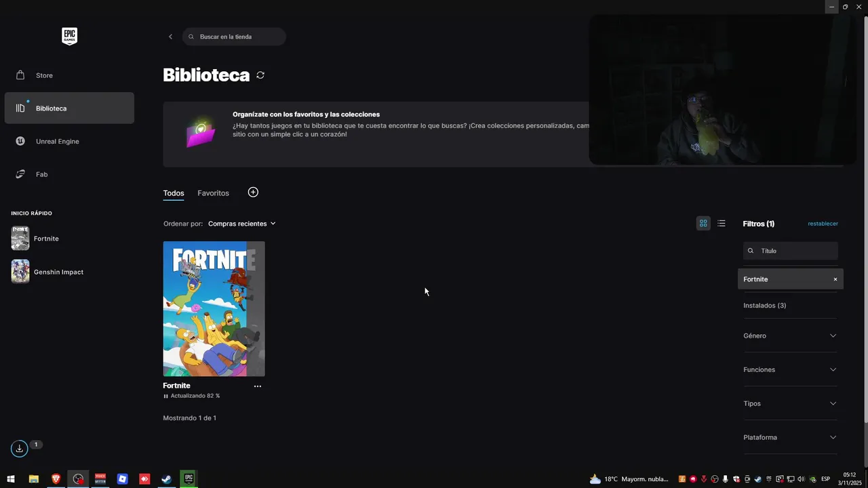Screen dimensions: 868x488
Task: Go back with the back arrow
Action: tap(170, 37)
